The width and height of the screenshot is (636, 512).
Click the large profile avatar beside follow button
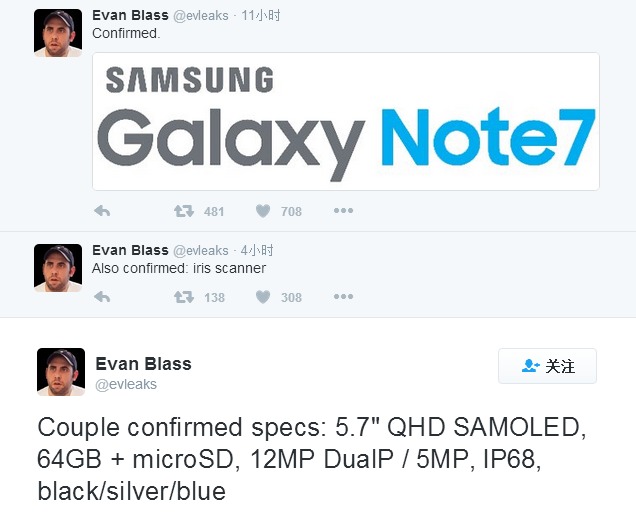(x=61, y=372)
